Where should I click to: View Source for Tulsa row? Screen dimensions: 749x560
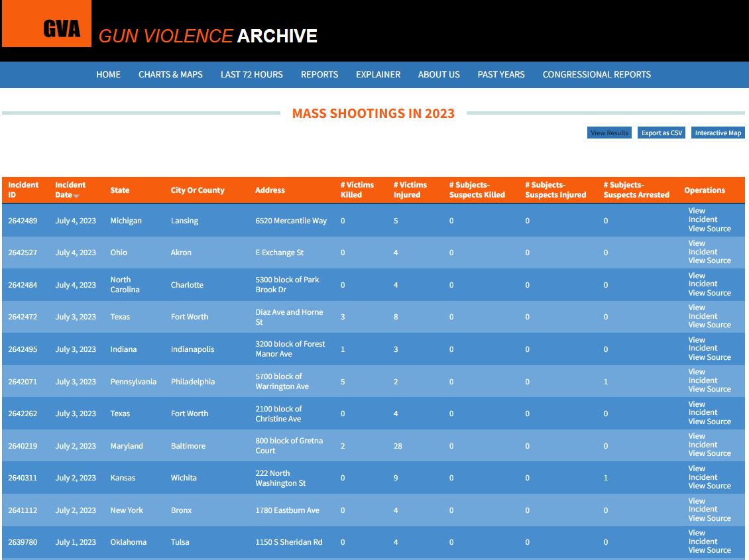[709, 551]
